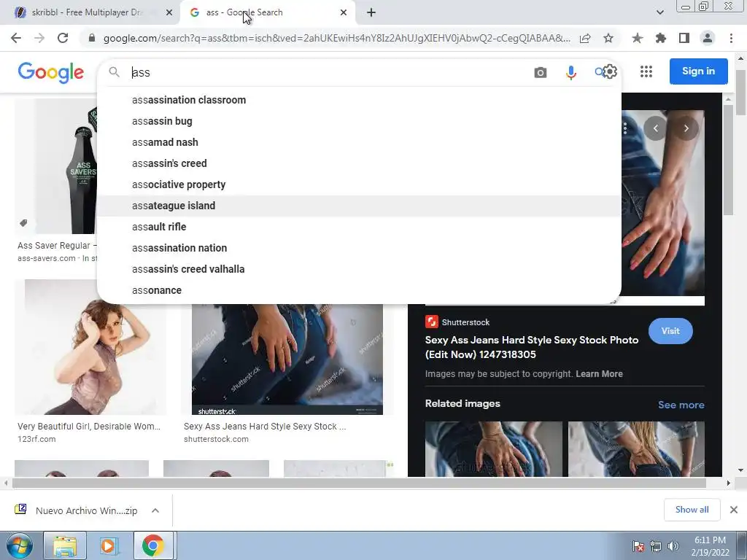Reload the current page
The width and height of the screenshot is (747, 560).
(x=63, y=38)
